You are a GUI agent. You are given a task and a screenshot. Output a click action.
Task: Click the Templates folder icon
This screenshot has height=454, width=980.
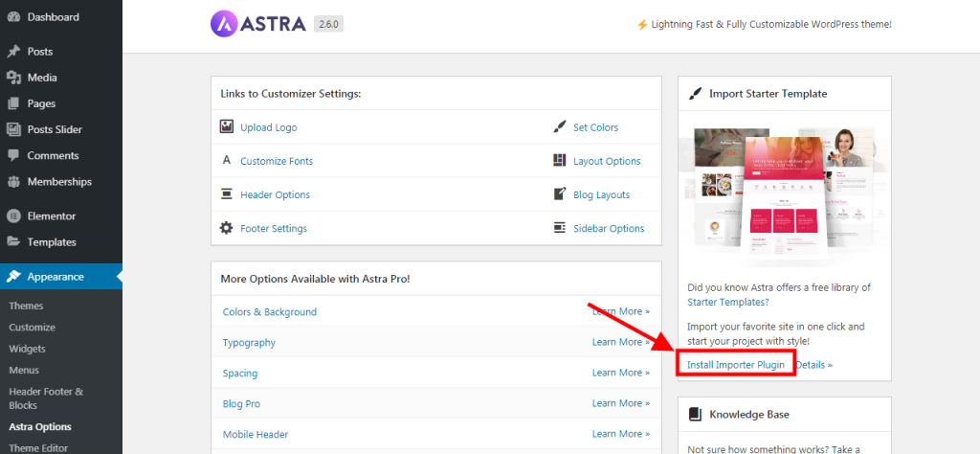13,242
